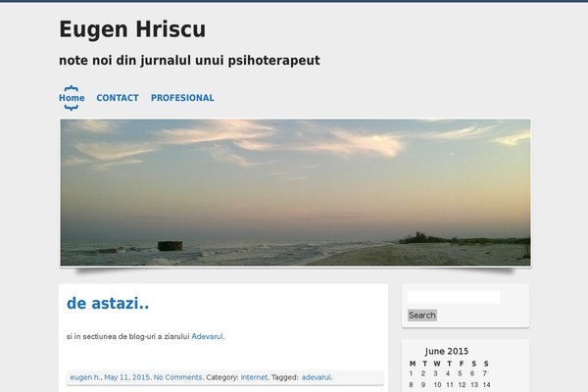Click the F weekday column header
The width and height of the screenshot is (588, 392).
click(x=462, y=364)
